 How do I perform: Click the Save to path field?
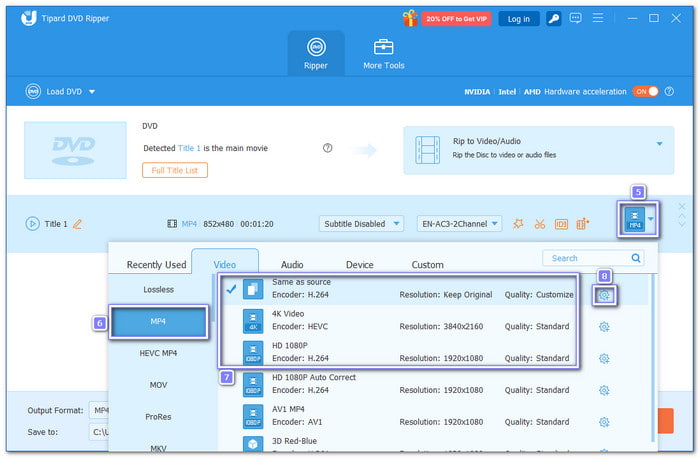99,432
